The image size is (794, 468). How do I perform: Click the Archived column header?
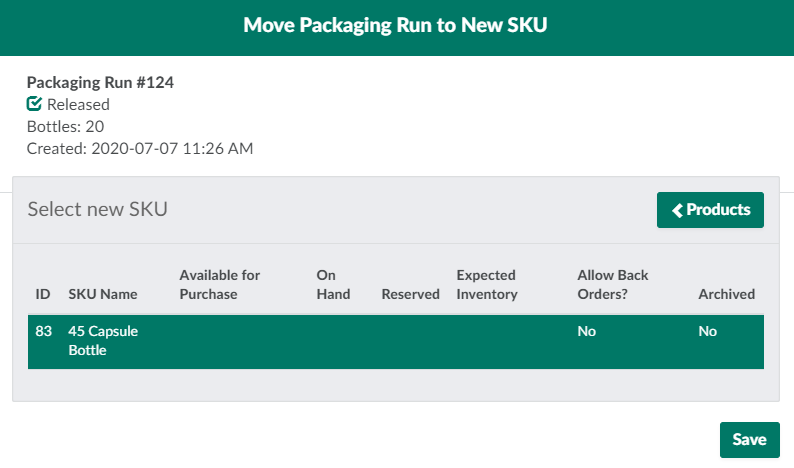coord(726,294)
